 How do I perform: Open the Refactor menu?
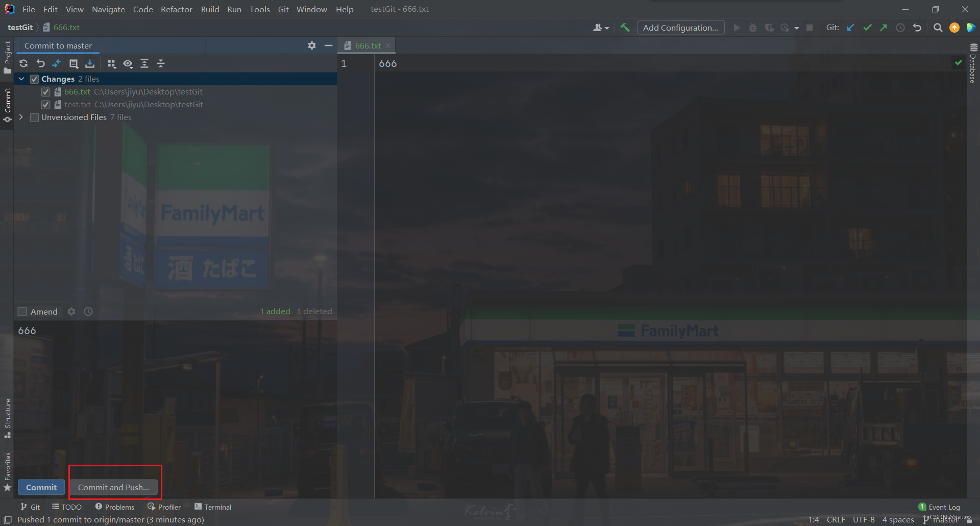[176, 9]
